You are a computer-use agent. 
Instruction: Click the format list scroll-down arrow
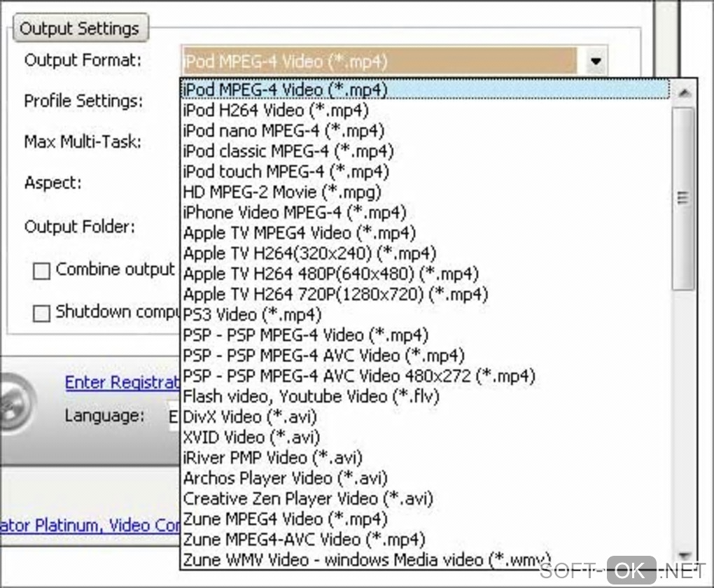(x=684, y=555)
